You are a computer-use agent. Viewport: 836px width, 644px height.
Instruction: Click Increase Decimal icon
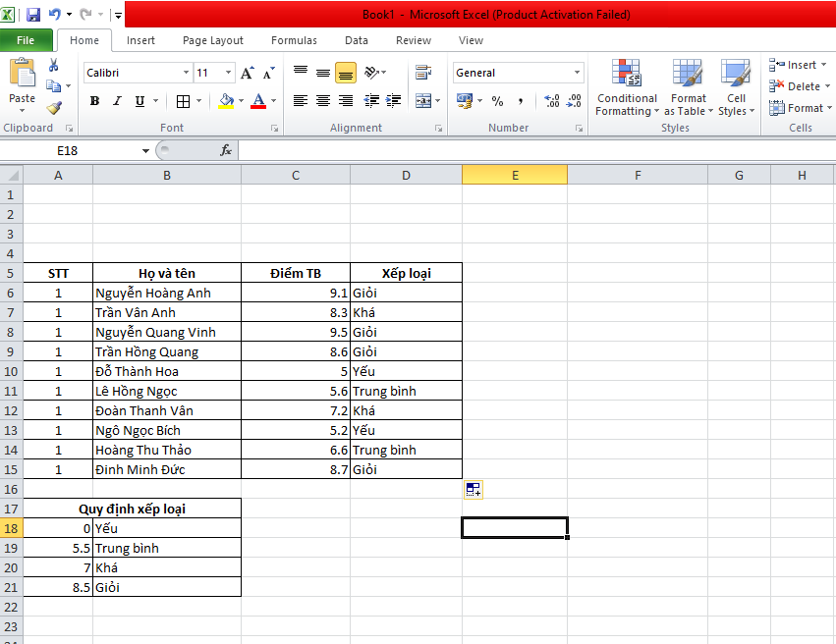point(552,101)
